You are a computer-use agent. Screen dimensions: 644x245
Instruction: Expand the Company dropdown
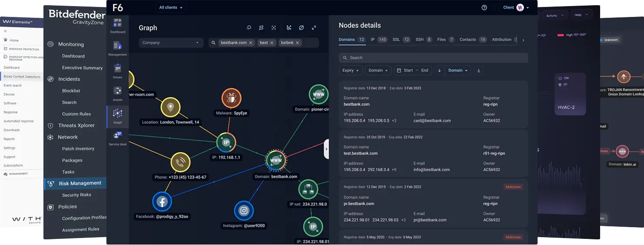171,43
